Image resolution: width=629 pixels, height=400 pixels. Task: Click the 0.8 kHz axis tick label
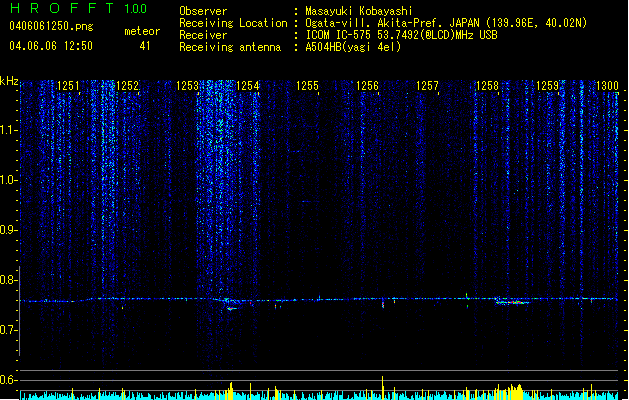(9, 280)
